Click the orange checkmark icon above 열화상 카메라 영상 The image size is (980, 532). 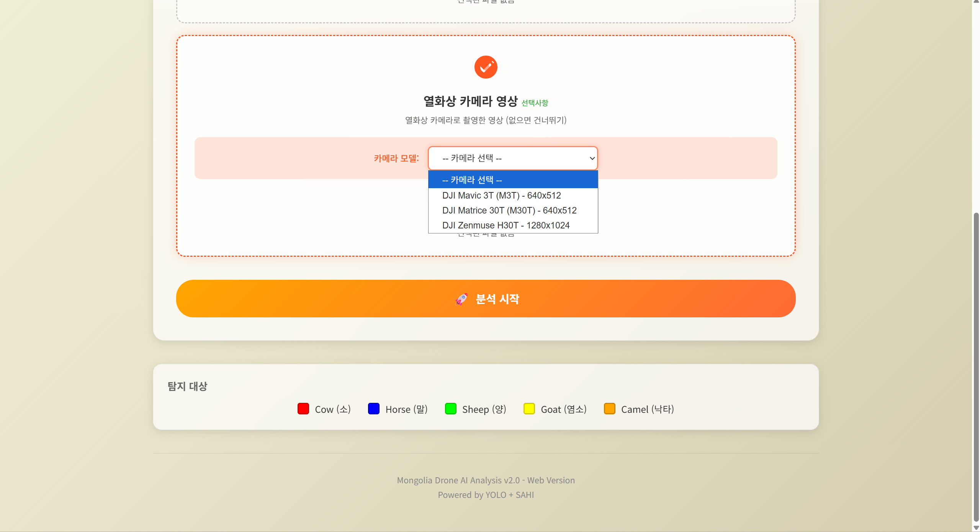[x=486, y=67]
